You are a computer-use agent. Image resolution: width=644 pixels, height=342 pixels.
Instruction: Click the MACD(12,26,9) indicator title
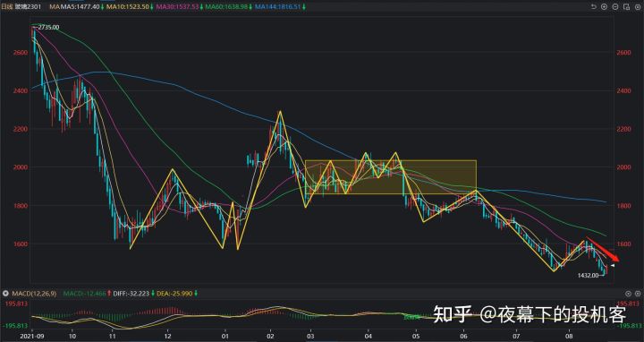click(x=34, y=294)
